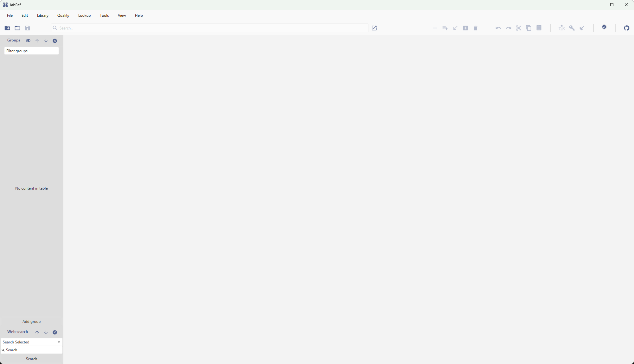Click the Cut scissors icon
This screenshot has height=364, width=634.
point(518,28)
